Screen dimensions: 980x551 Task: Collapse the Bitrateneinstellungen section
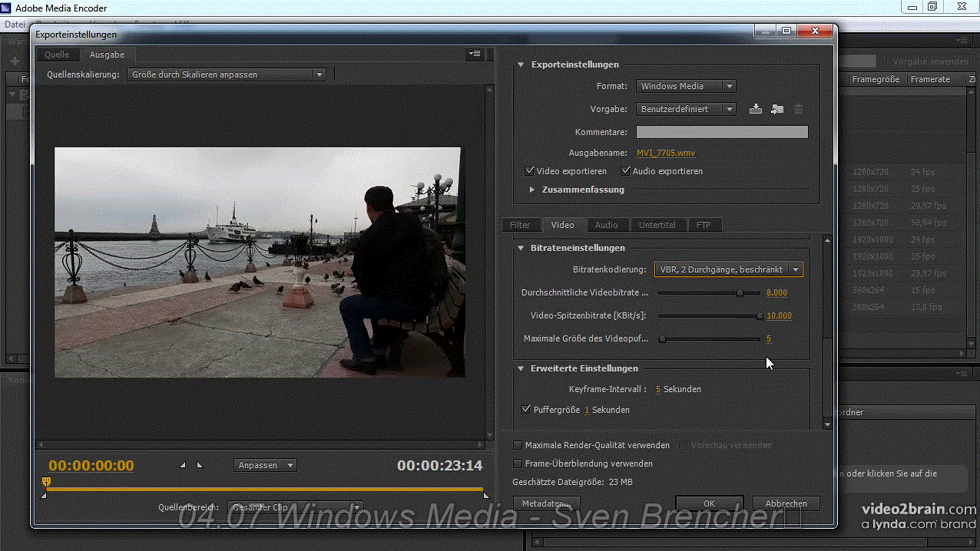[521, 249]
